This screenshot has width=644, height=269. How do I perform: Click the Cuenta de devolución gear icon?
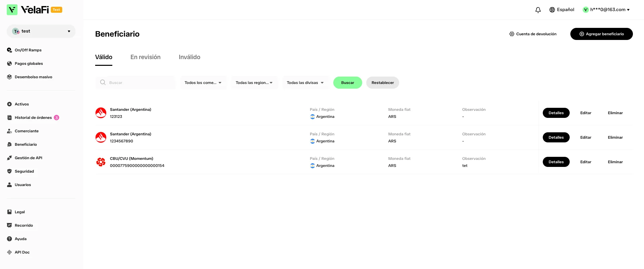512,34
